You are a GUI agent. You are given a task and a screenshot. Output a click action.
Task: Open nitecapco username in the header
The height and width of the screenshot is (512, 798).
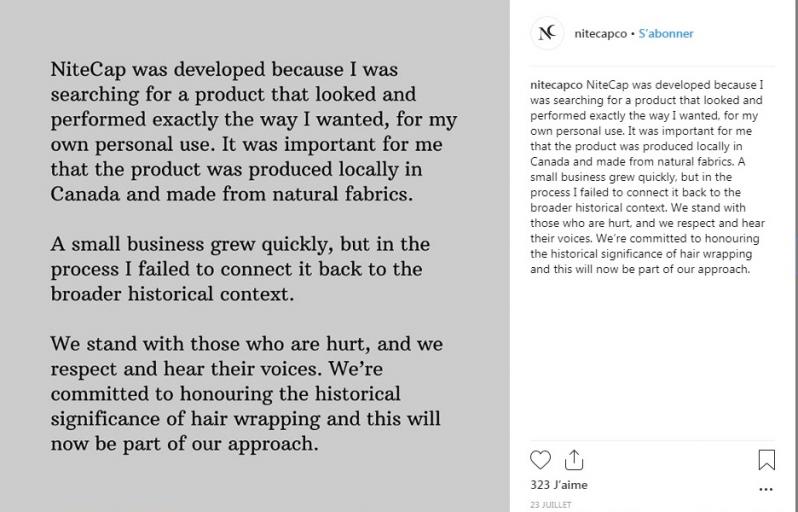pos(601,34)
